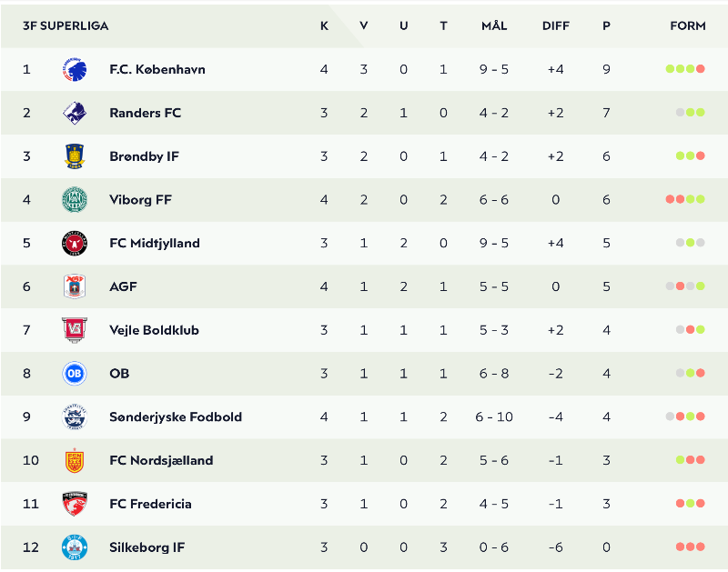Click the Silkeborg IF blue badge
Screen dimensions: 728x572
(x=75, y=547)
